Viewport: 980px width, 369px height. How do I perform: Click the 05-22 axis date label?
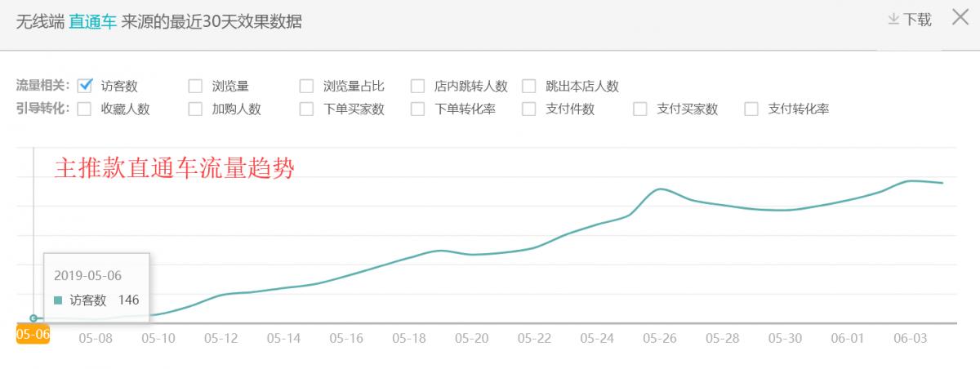(534, 336)
